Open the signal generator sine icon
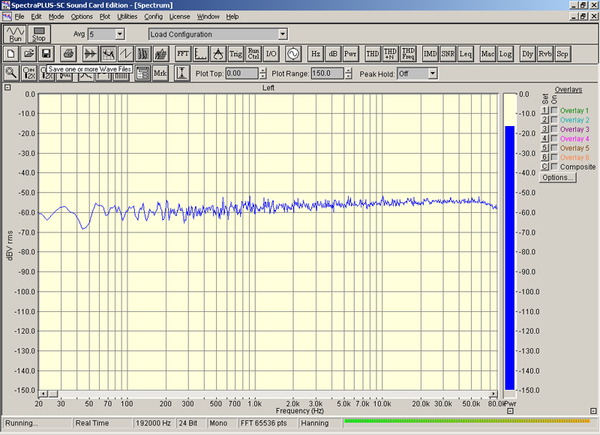Viewport: 600px width, 435px height. [293, 54]
